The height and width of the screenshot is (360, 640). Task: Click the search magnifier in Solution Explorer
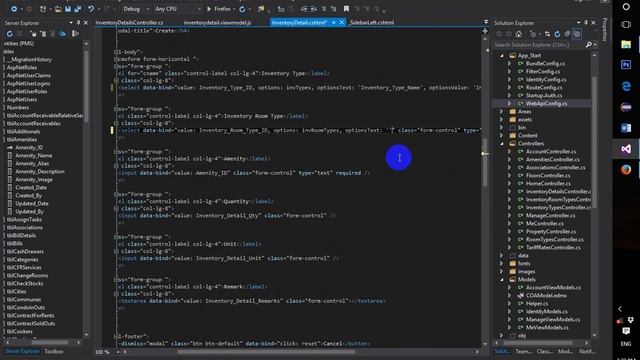(589, 44)
